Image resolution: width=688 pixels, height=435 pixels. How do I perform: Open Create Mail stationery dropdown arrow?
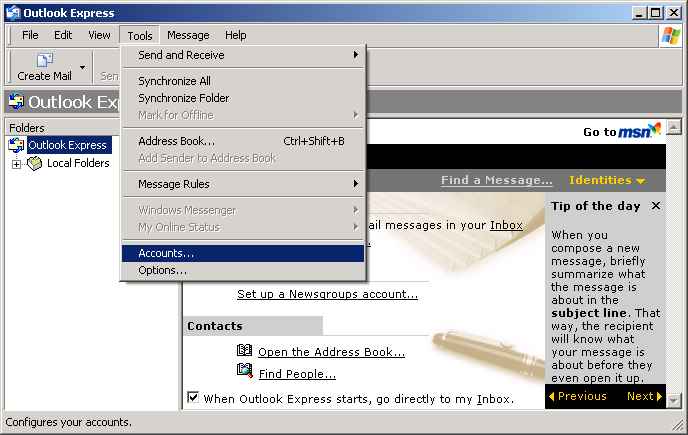(x=82, y=67)
